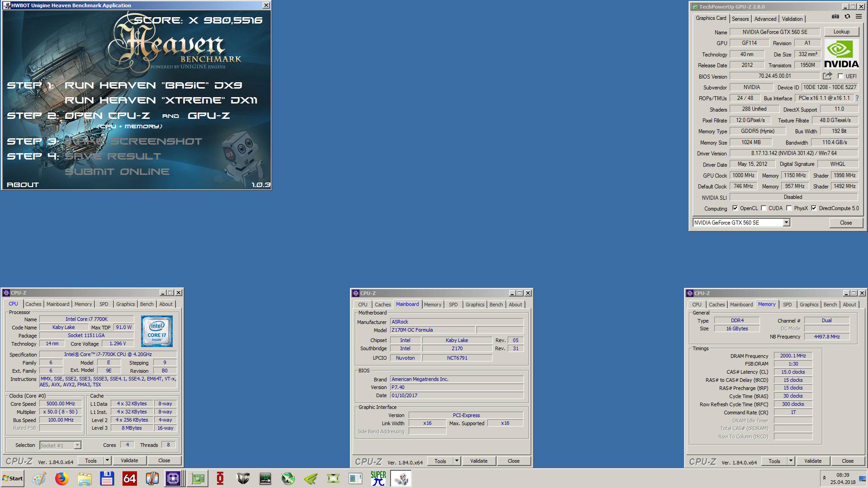This screenshot has height=488, width=868.
Task: Select the CPU-Z taskbar icon
Action: (173, 479)
